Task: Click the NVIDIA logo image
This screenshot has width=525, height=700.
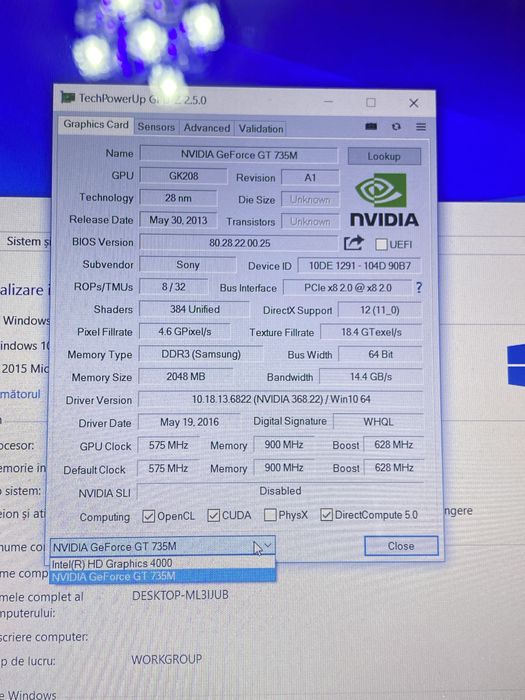Action: click(384, 200)
